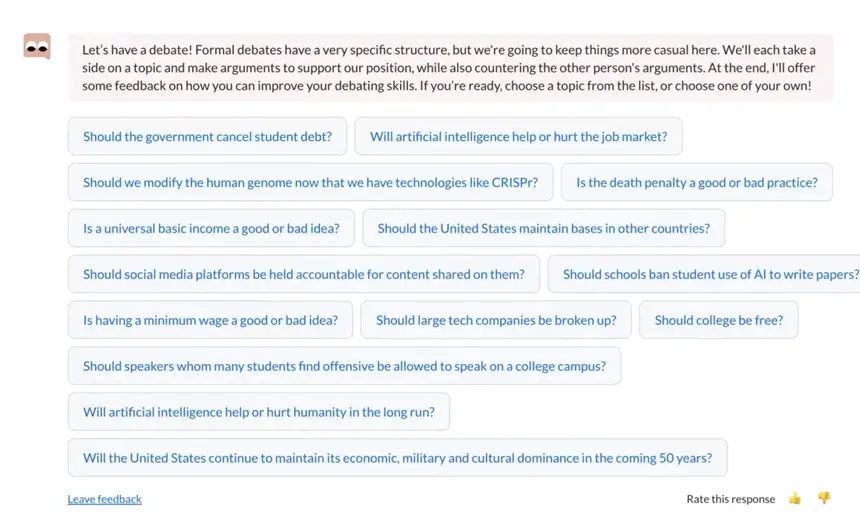This screenshot has height=521, width=860.
Task: Pick the offensive campus speakers topic
Action: 344,367
